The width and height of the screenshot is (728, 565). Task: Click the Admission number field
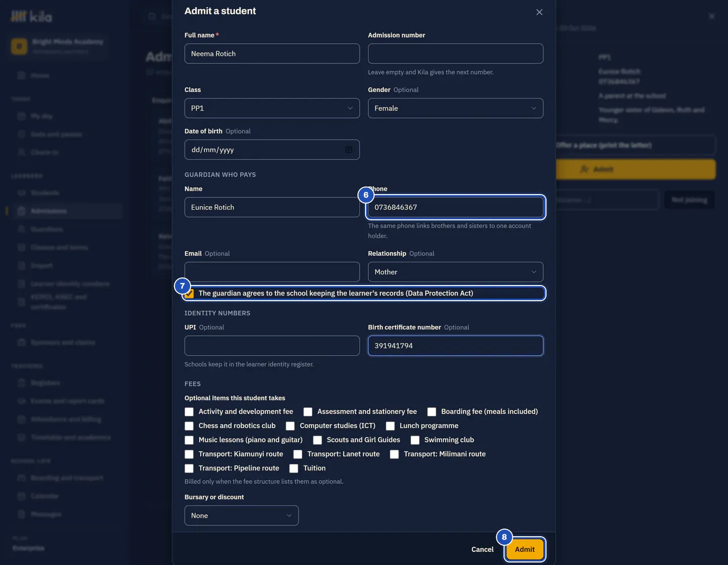point(456,54)
